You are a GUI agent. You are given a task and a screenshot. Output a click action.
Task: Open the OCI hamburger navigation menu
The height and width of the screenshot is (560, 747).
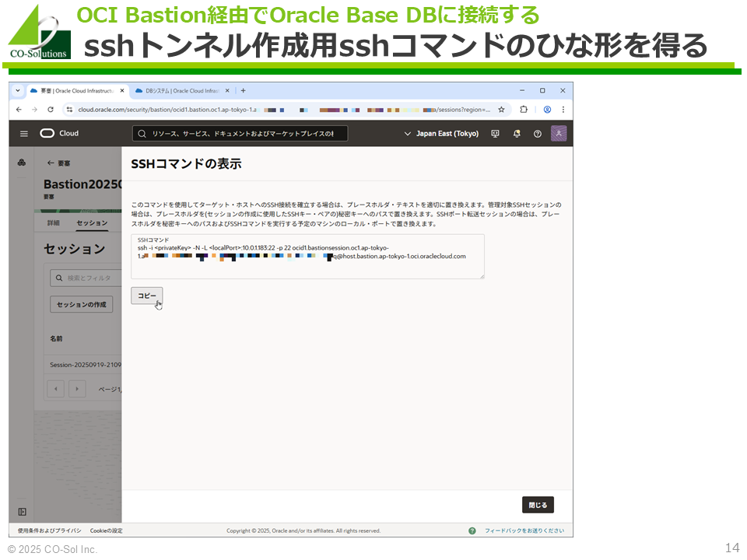24,134
